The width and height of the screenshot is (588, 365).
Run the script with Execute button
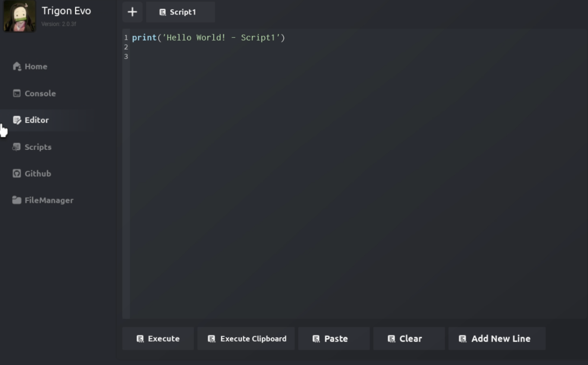pos(158,339)
